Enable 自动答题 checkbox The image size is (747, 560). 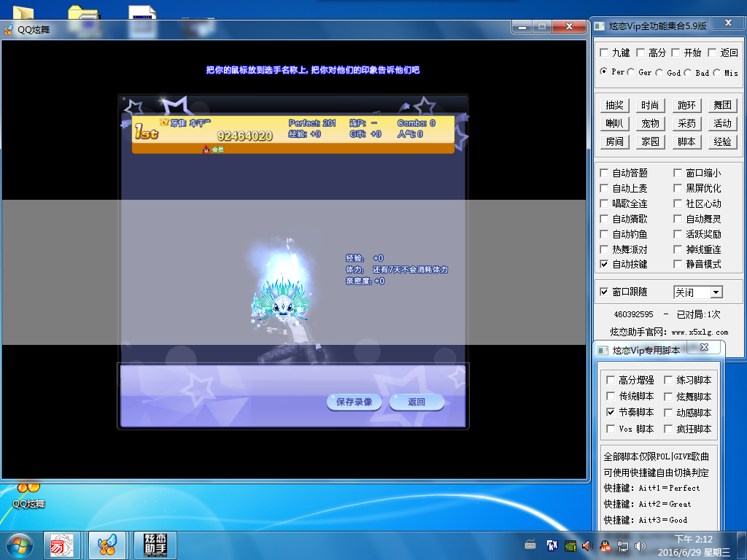(x=604, y=173)
